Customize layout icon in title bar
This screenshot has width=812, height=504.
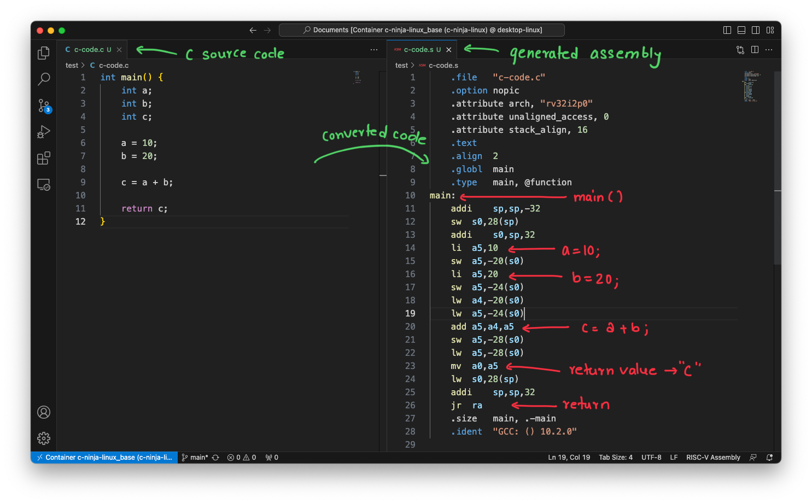(770, 30)
